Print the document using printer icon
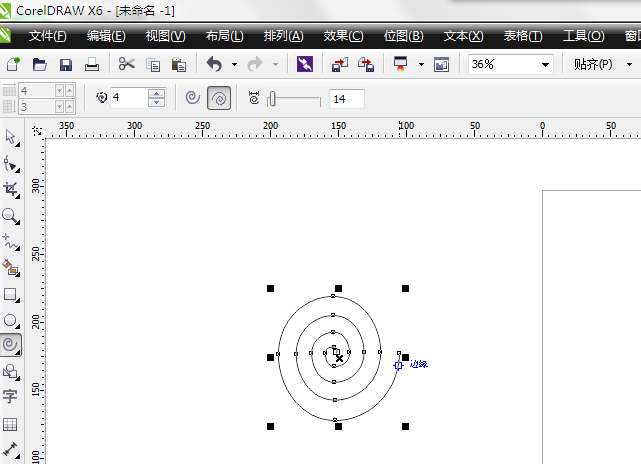Screen dimensions: 641x464 tap(92, 64)
